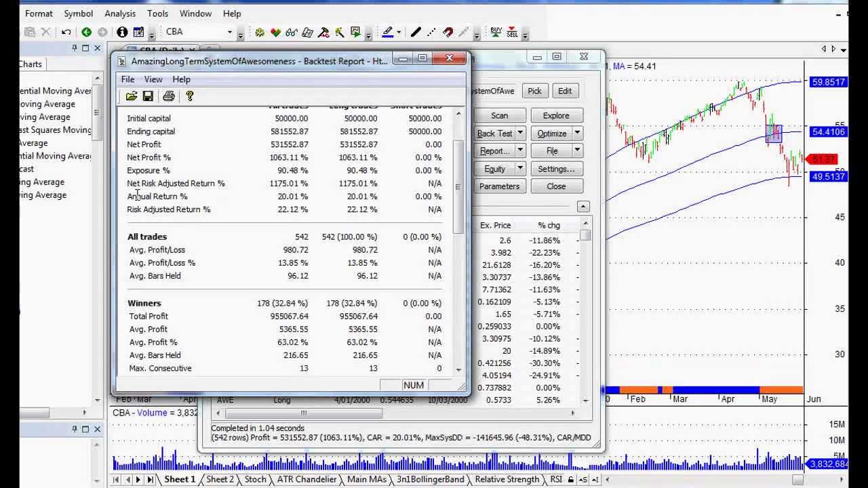Jump to first sheet tab arrow
This screenshot has width=868, height=488.
[x=116, y=479]
